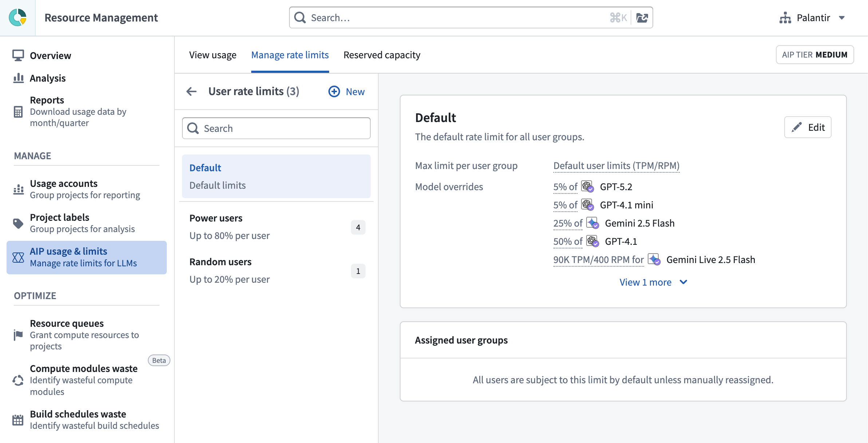
Task: Click the Gemini 2.5 Flash model icon
Action: pos(593,223)
